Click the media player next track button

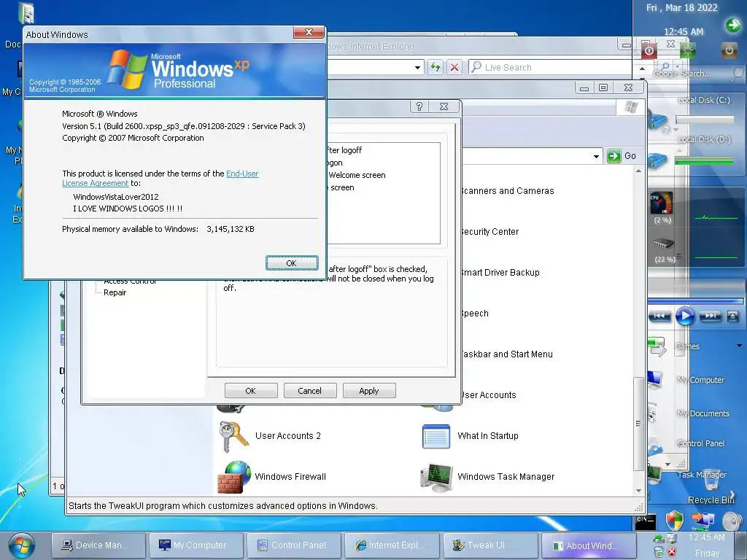click(x=711, y=316)
